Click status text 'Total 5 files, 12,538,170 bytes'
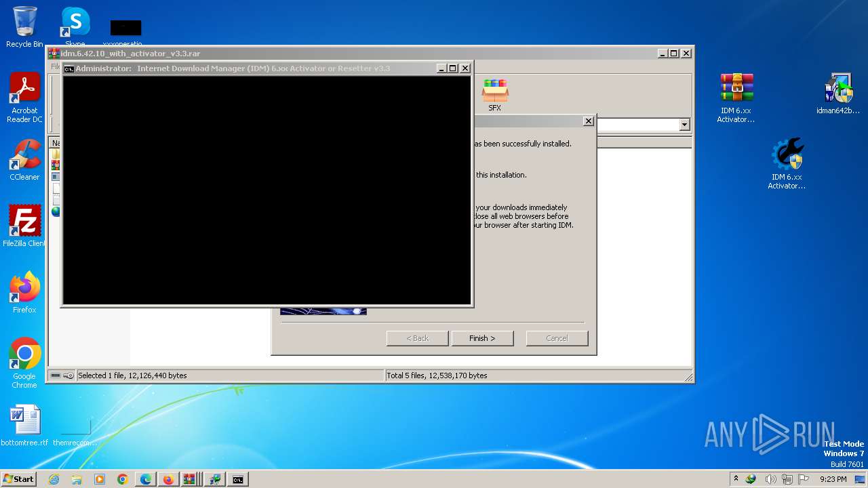The height and width of the screenshot is (488, 868). coord(437,375)
